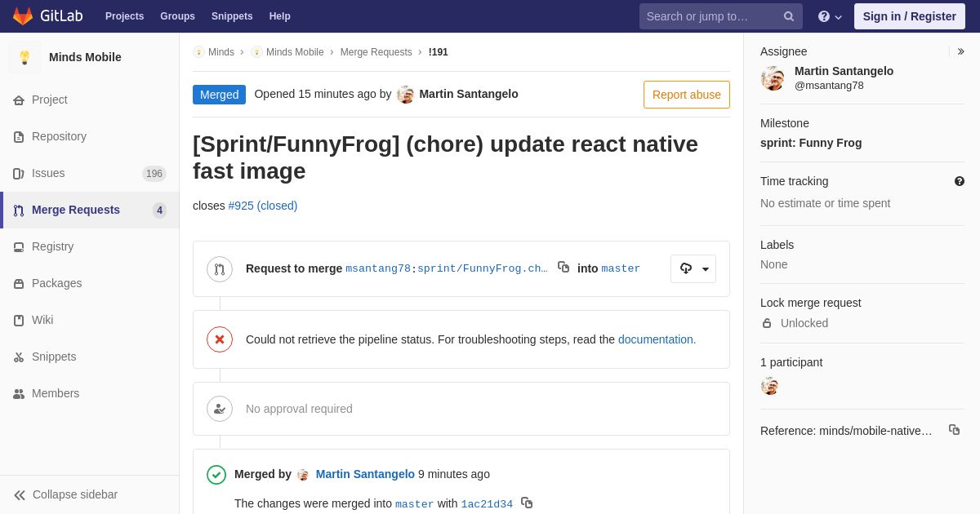The height and width of the screenshot is (514, 980).
Task: Click the Snippets scissors icon
Action: pyautogui.click(x=19, y=357)
